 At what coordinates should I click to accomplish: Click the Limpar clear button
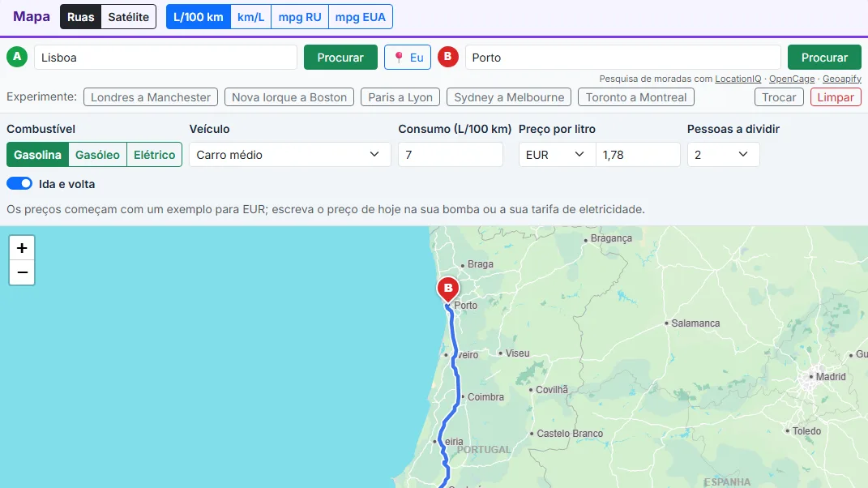(836, 97)
